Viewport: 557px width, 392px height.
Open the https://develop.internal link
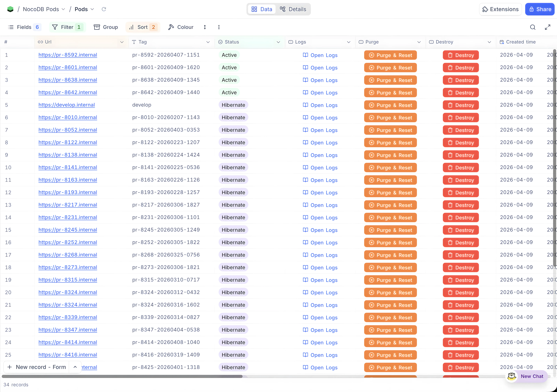67,105
